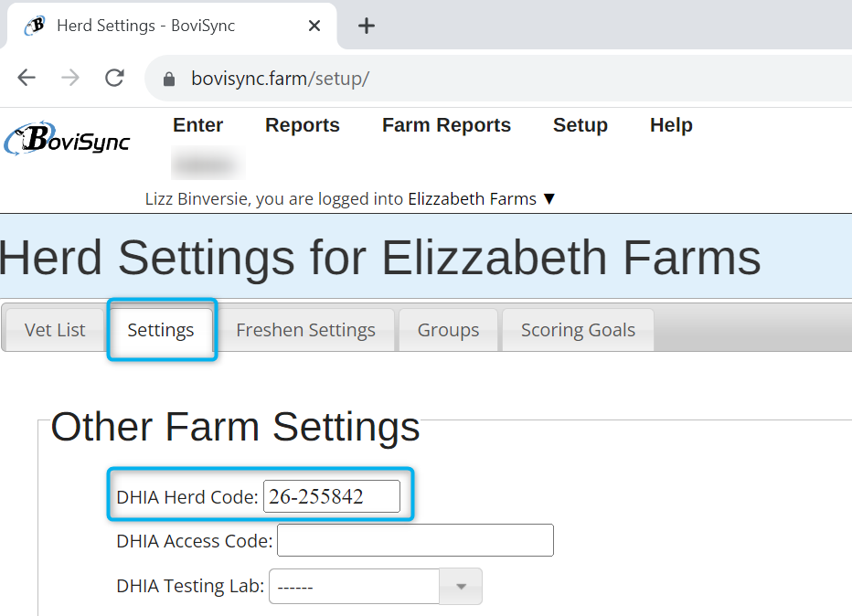Click the Lizz Binversie logged-in text
Viewport: 852px width, 616px height.
pyautogui.click(x=274, y=199)
